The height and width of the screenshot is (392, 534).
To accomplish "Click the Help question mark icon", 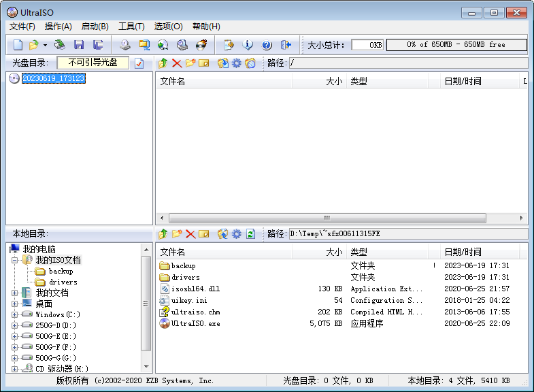I will [x=267, y=45].
